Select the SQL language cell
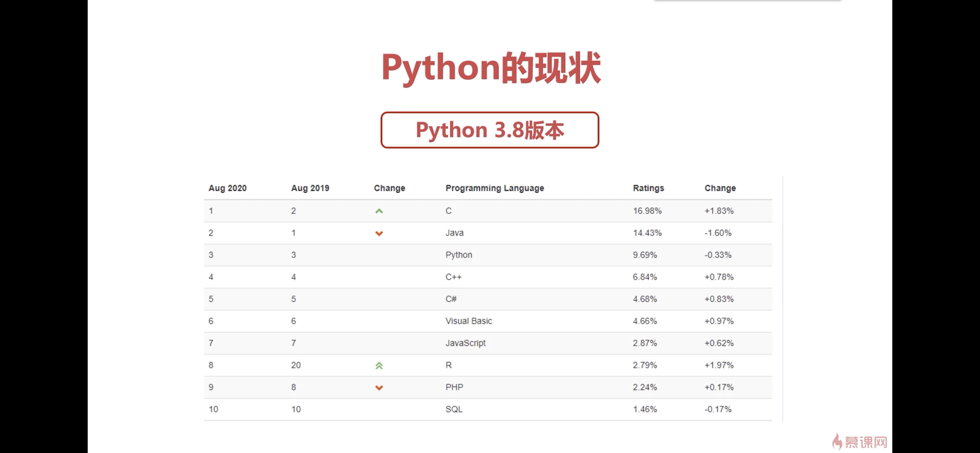This screenshot has width=980, height=453. (454, 409)
